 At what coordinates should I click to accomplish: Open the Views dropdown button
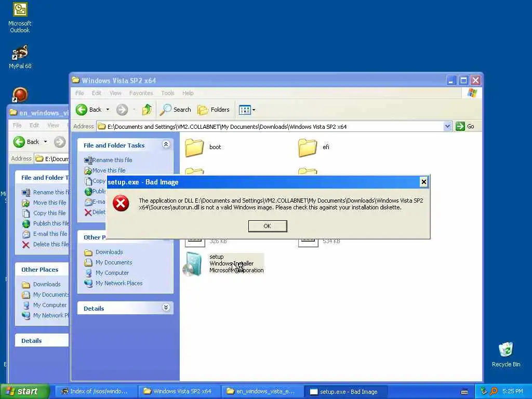pos(247,110)
